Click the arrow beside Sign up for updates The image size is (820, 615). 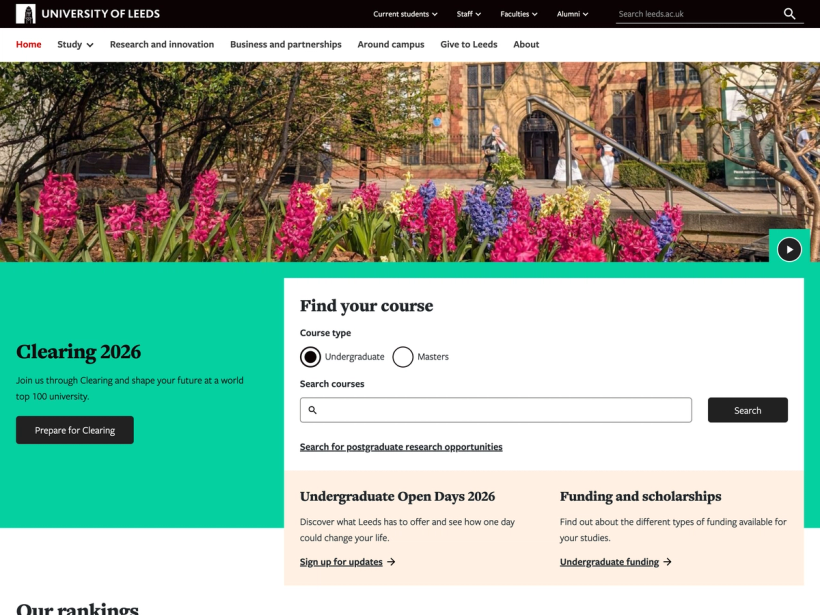tap(391, 562)
